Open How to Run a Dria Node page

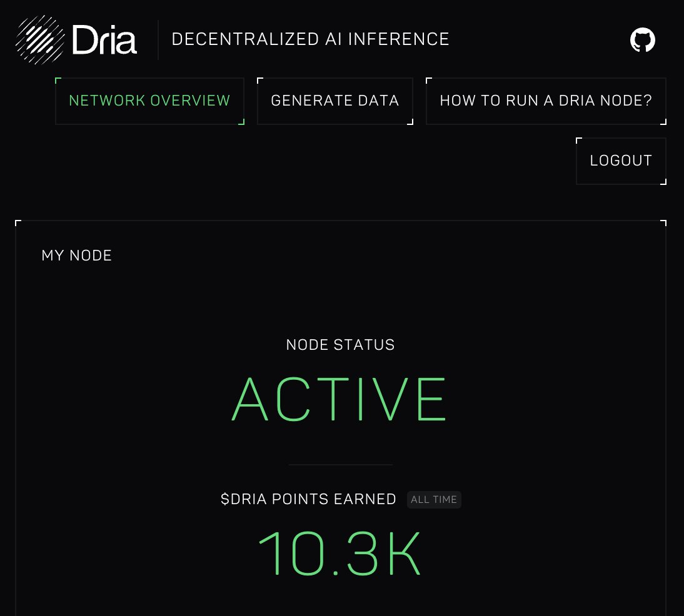[546, 101]
